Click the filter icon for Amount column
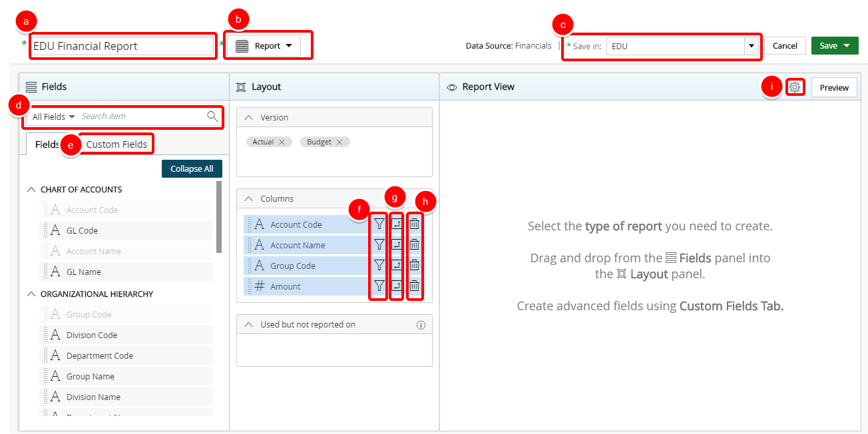 tap(379, 286)
